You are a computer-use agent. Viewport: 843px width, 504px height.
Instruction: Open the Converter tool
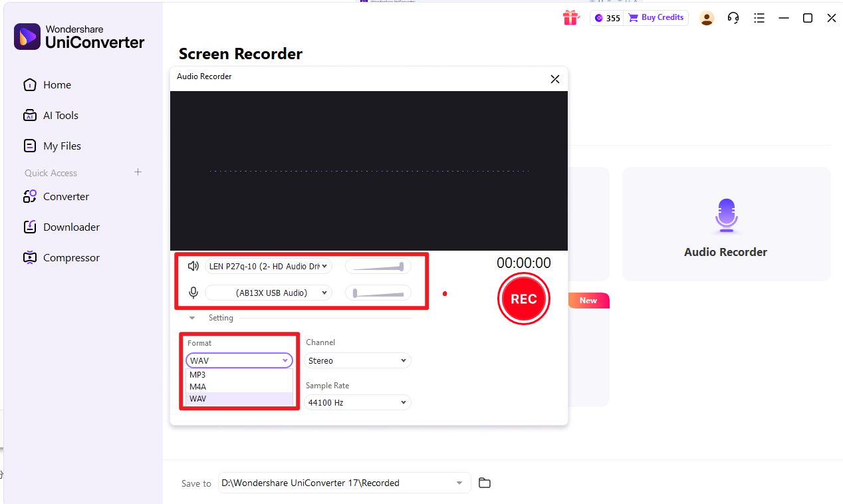(66, 196)
